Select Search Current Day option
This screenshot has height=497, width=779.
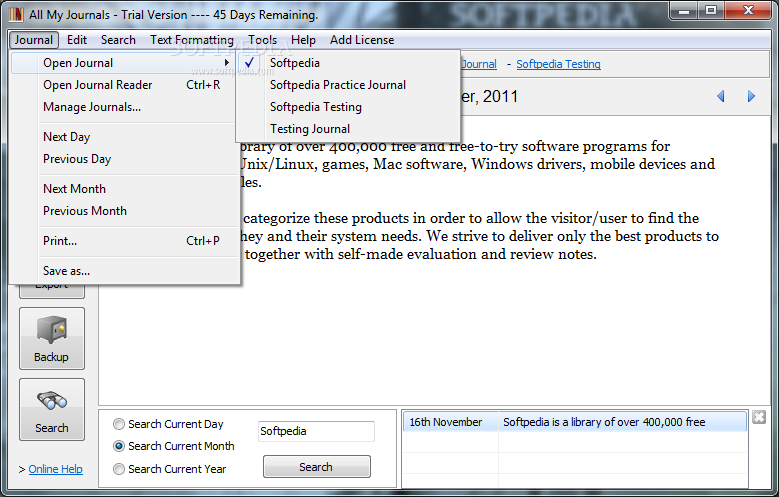coord(119,424)
